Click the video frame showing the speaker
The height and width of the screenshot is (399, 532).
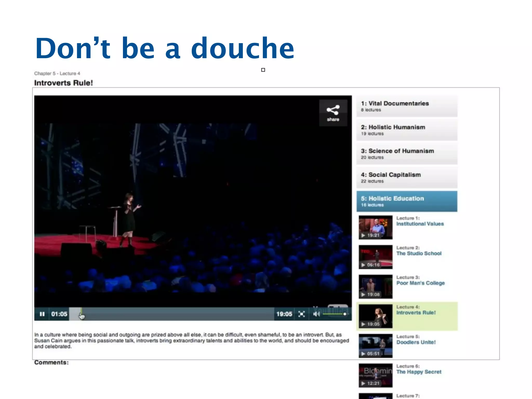[x=193, y=201]
